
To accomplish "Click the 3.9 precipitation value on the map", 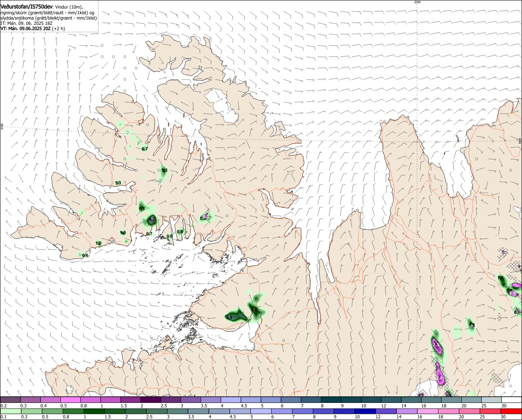I will click(229, 317).
